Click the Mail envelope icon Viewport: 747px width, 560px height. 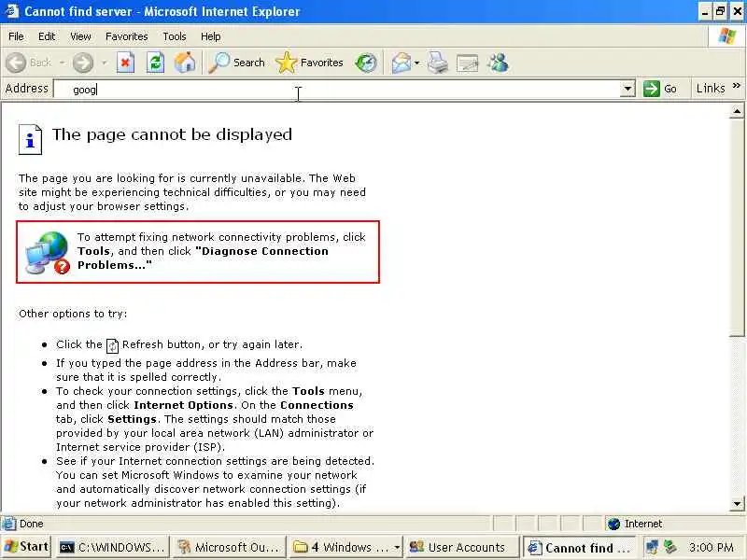(402, 63)
